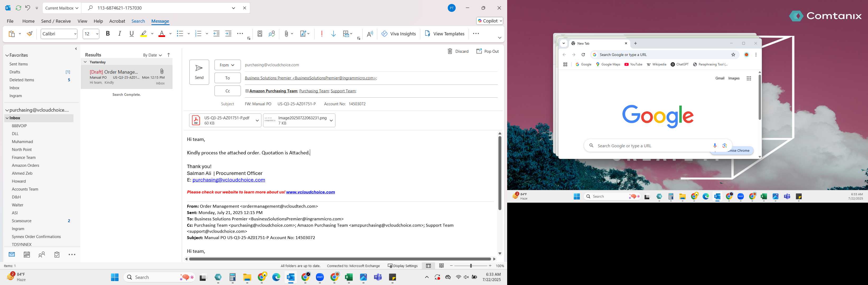
Task: Collapse the Yesterday results group
Action: click(85, 62)
